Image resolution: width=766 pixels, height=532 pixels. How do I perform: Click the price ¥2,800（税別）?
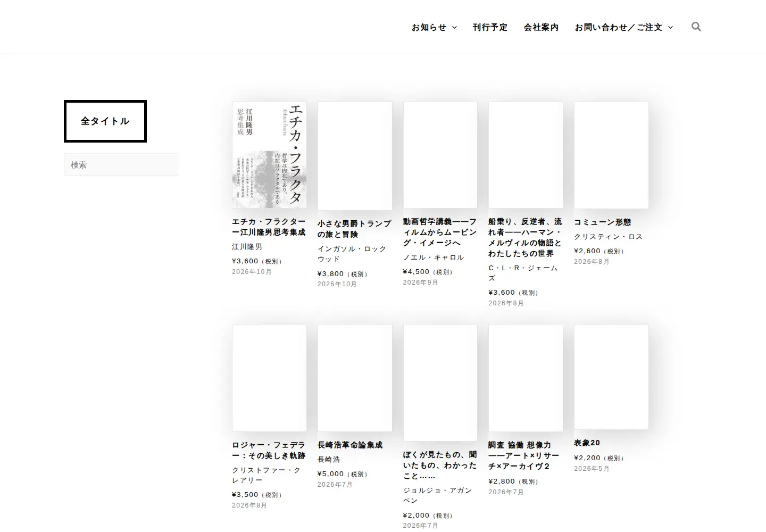(x=514, y=481)
